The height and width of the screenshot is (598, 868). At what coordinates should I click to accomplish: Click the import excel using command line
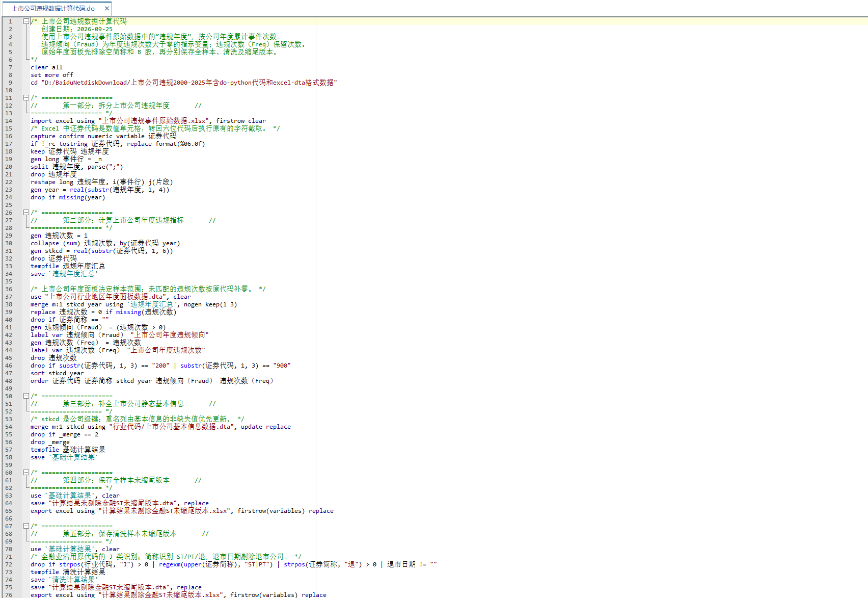[148, 121]
